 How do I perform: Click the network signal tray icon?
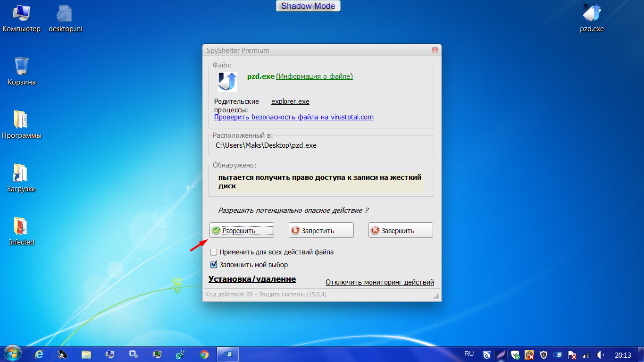(x=586, y=354)
